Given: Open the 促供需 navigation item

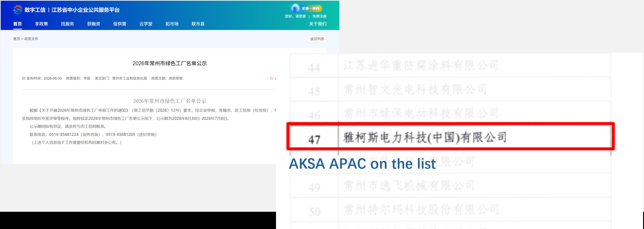Looking at the screenshot, I should click(120, 24).
